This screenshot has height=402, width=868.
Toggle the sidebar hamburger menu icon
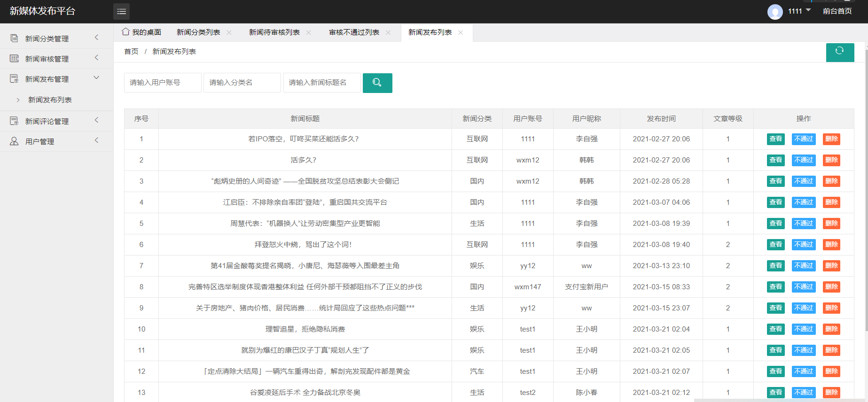(x=121, y=11)
